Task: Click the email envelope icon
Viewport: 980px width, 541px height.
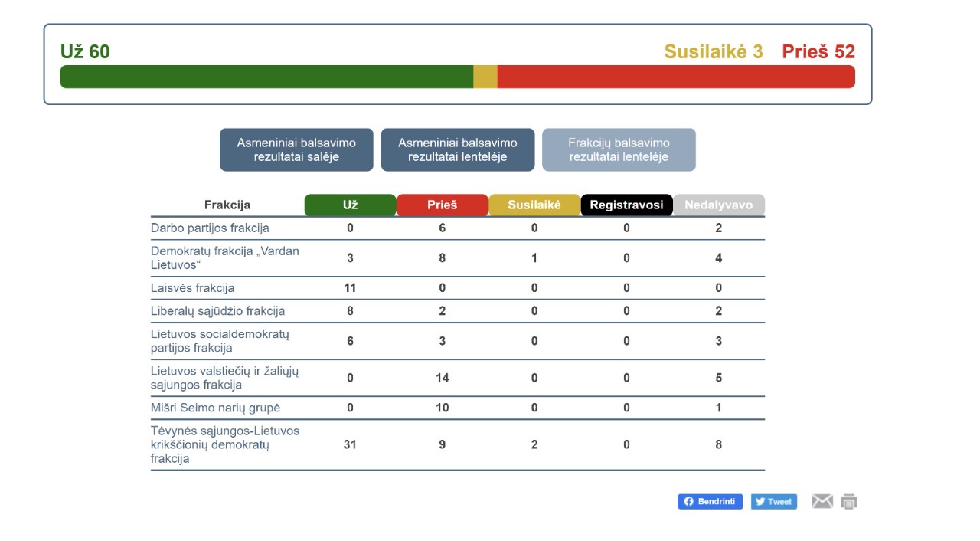Action: [822, 501]
